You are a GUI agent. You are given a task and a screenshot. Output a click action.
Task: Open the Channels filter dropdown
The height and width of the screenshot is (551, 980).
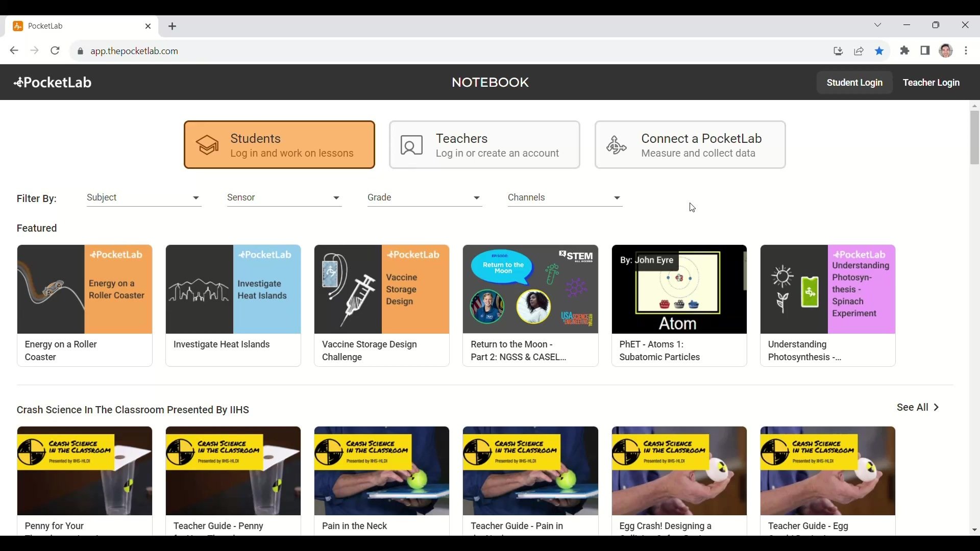(x=565, y=198)
